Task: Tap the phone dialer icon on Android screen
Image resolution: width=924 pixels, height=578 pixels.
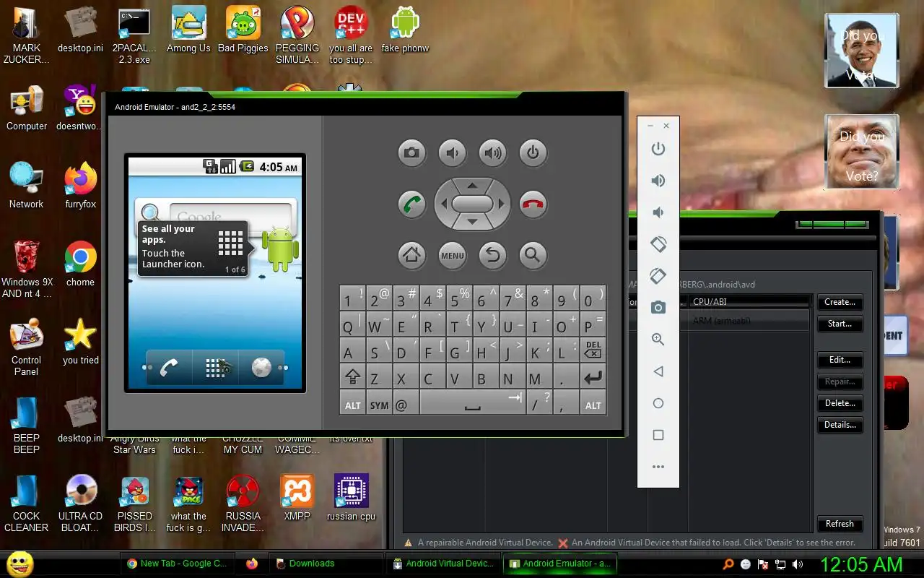Action: (169, 368)
